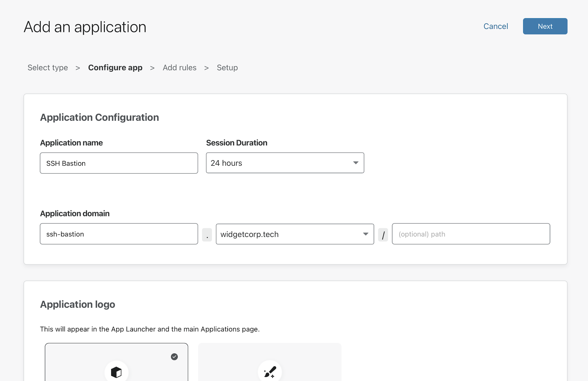Open the widgetcorp.tech domain dropdown
Viewport: 588px width, 381px height.
295,234
